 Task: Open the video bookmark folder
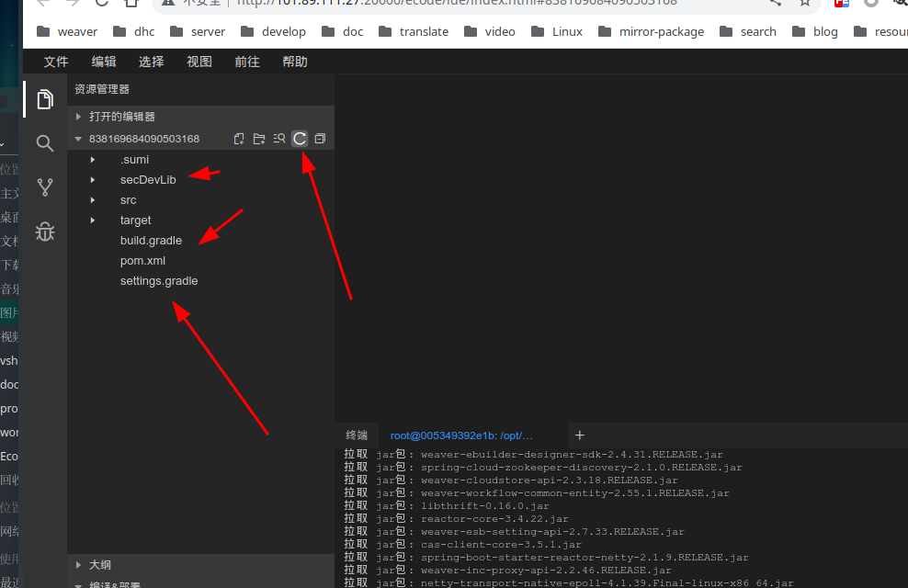[490, 32]
